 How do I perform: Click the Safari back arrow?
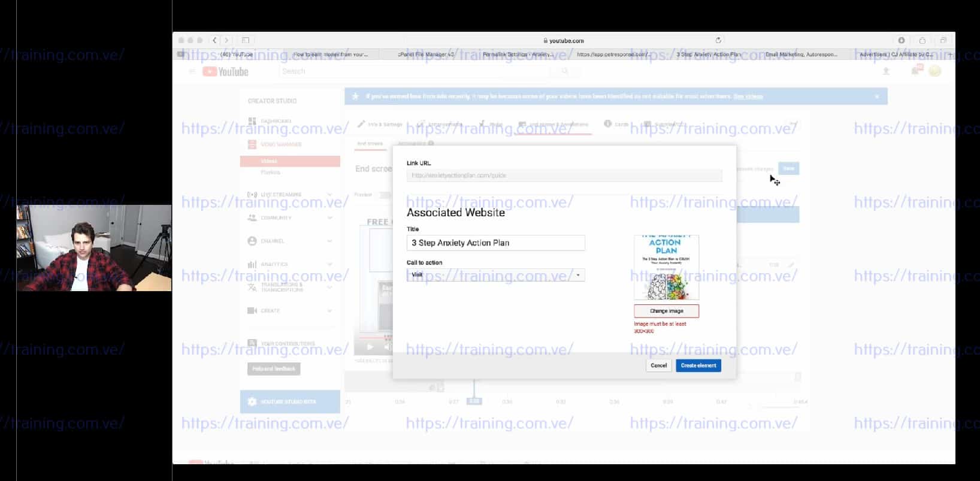(214, 40)
